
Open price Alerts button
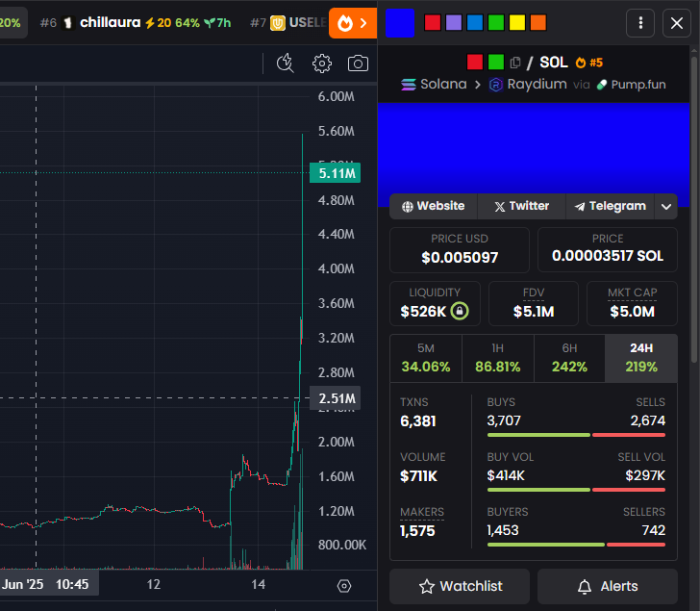(x=608, y=586)
